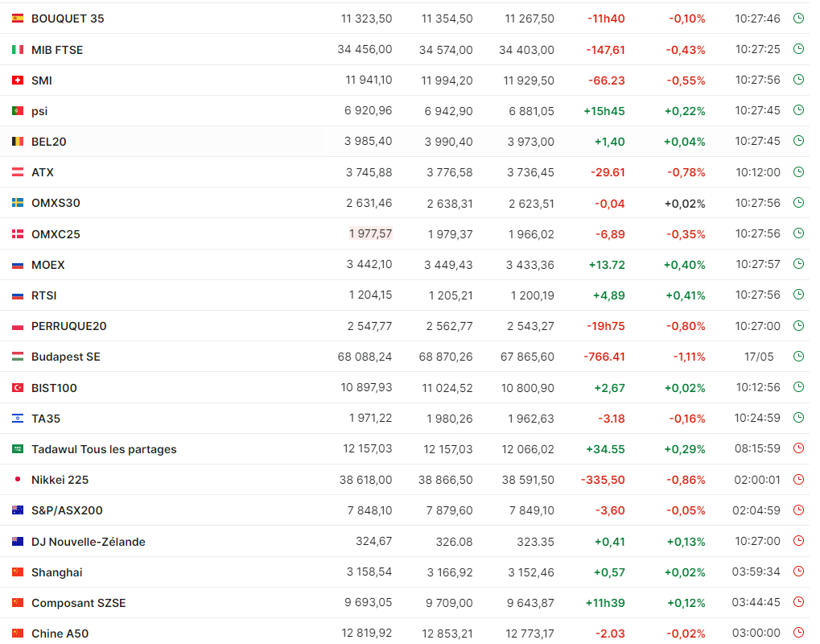
Task: Click the TA35 percent change -0,16%
Action: click(x=687, y=419)
